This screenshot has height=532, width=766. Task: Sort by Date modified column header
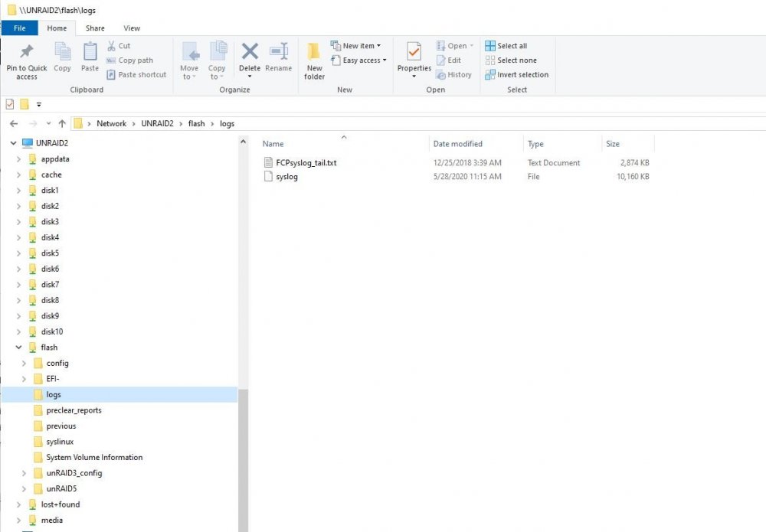(x=476, y=143)
